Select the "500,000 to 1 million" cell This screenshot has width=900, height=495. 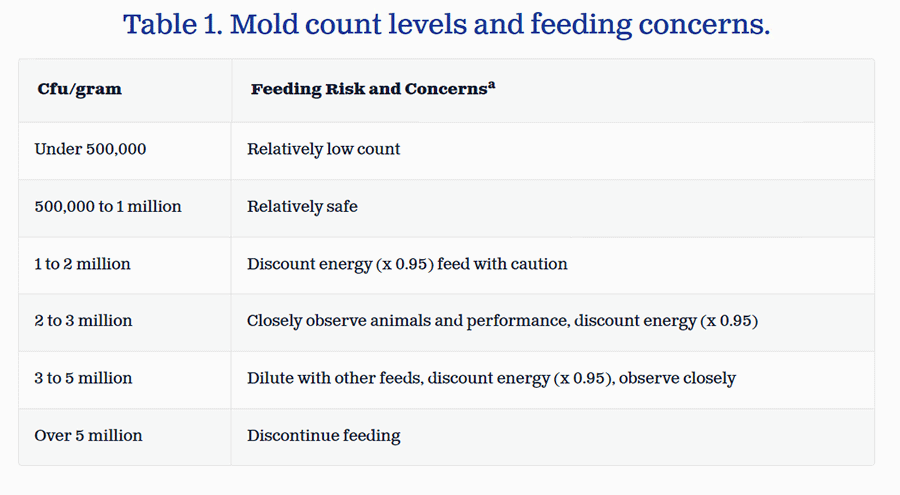coord(108,207)
